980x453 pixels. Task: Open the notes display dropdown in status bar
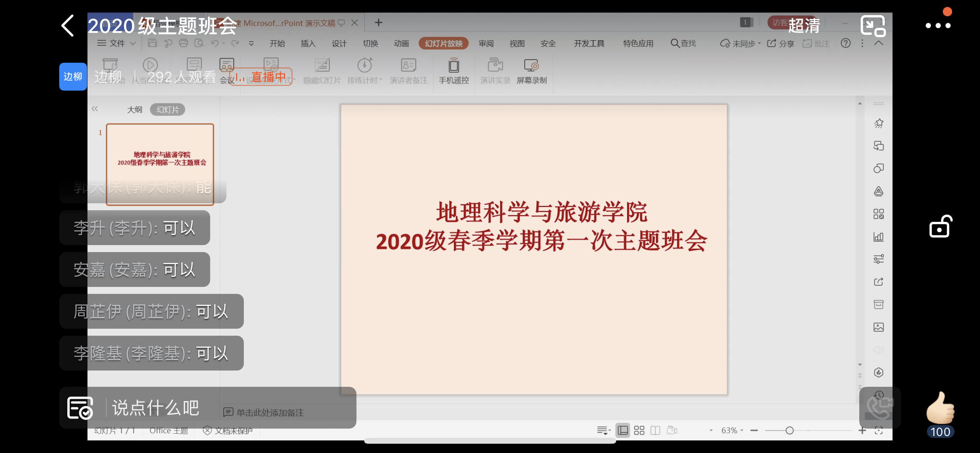(x=604, y=431)
